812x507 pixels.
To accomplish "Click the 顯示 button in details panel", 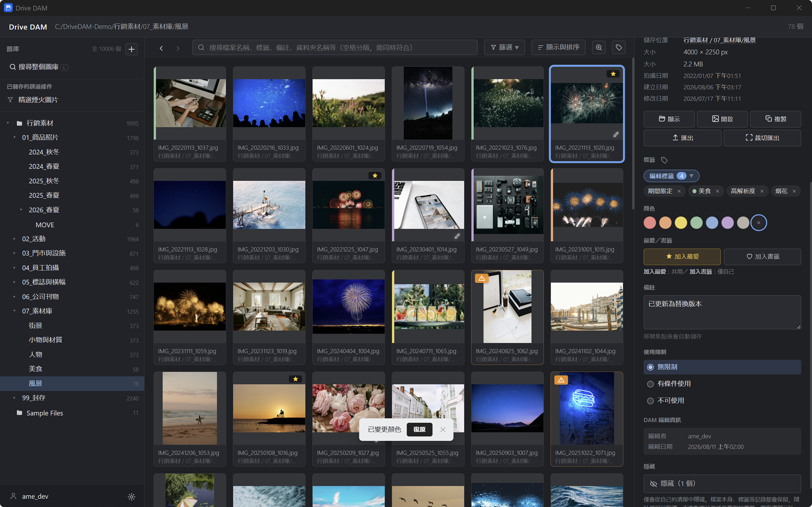I will 669,119.
